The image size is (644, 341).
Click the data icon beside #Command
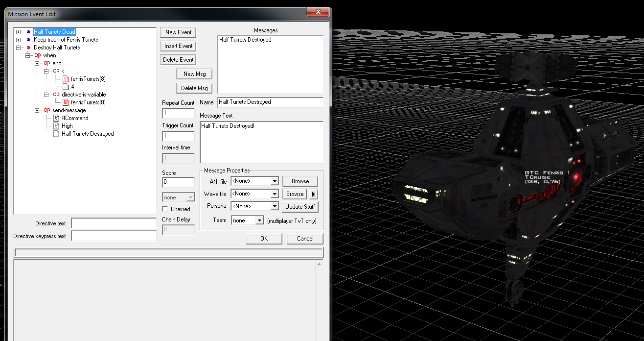click(56, 118)
